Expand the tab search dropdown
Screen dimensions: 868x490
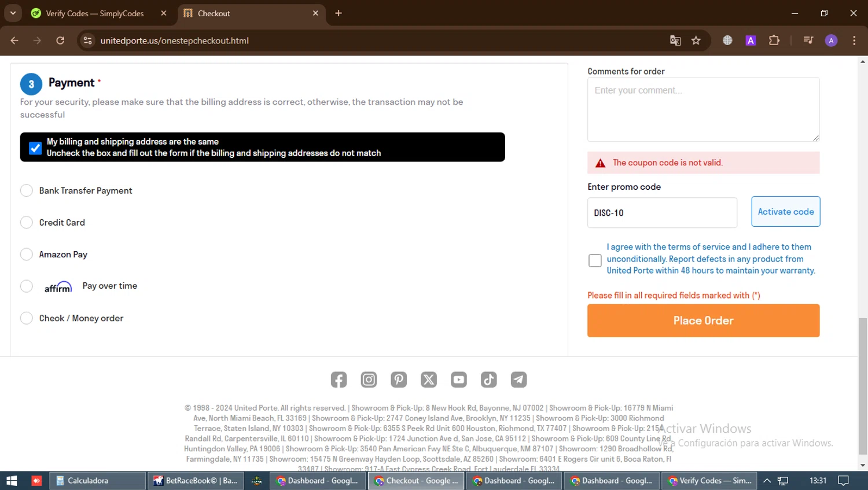click(13, 13)
